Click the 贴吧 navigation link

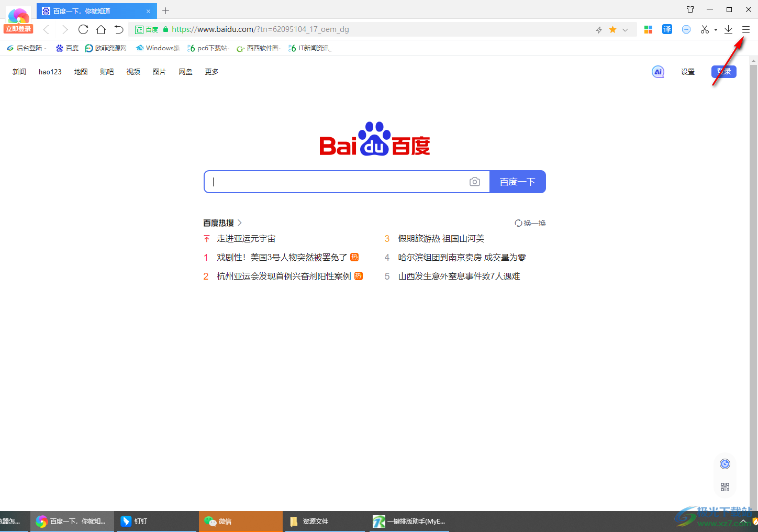pyautogui.click(x=107, y=72)
